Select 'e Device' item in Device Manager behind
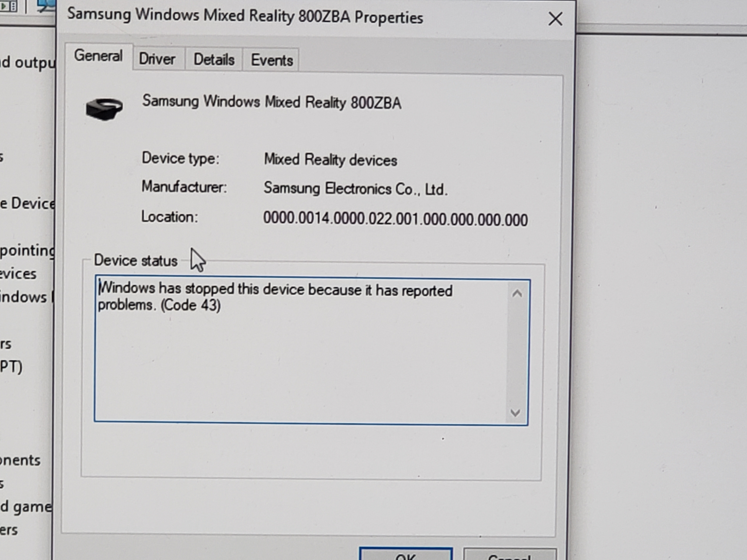 [x=27, y=203]
